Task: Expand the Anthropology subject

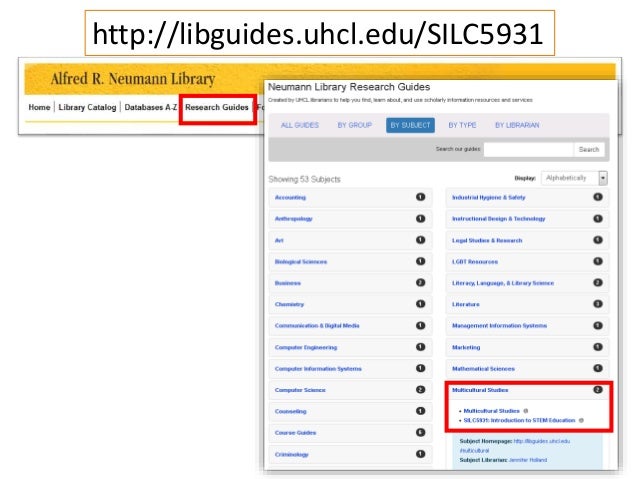Action: (x=350, y=219)
